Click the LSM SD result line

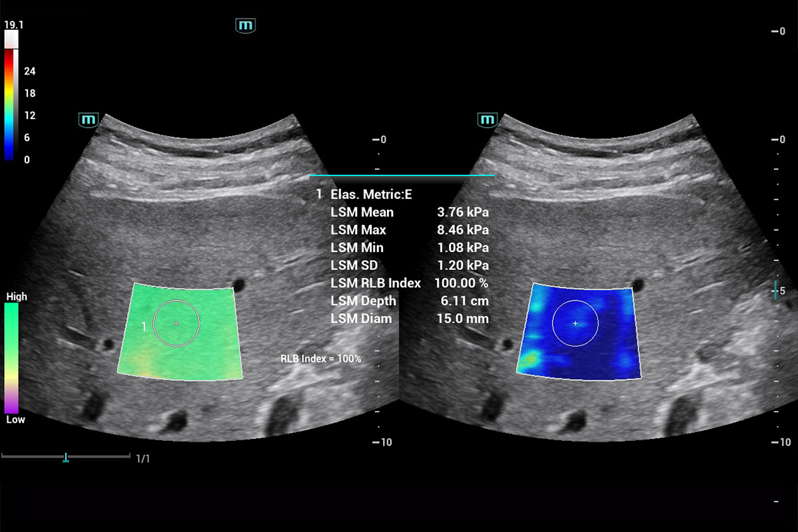point(409,265)
